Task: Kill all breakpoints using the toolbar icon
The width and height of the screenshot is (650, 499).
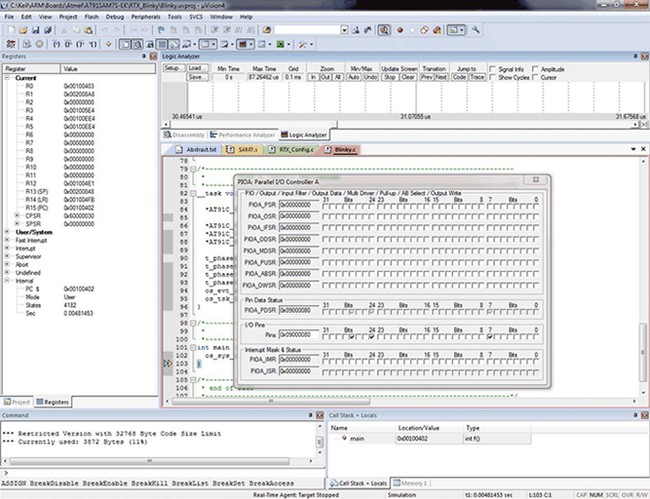Action: [437, 30]
